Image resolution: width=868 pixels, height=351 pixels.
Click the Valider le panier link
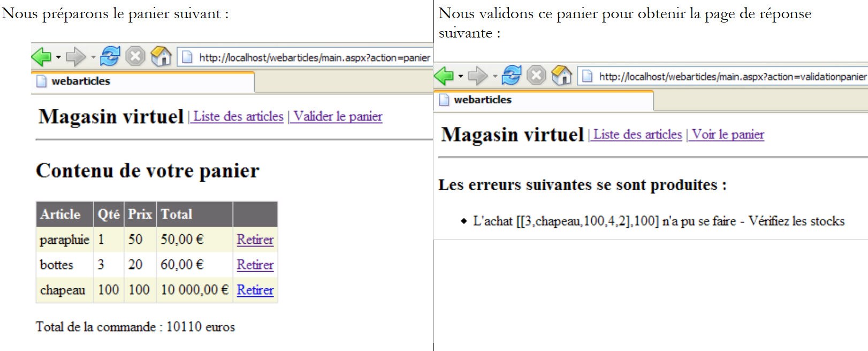[x=338, y=116]
